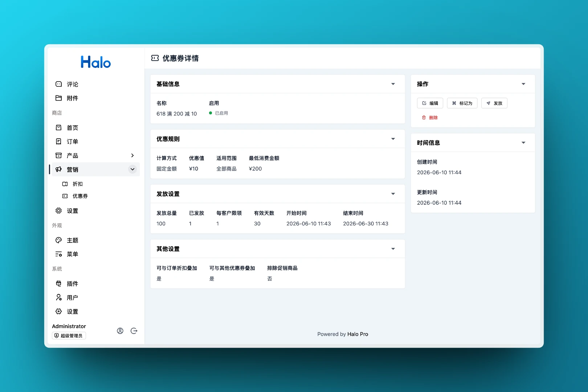Click the 优惠券 ticket icon in sidebar
Screen dimensions: 588x392
(65, 196)
